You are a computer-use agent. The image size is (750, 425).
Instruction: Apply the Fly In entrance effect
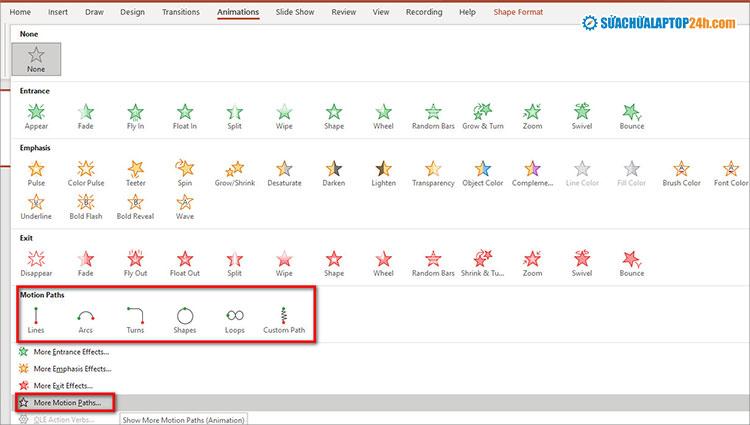[135, 117]
